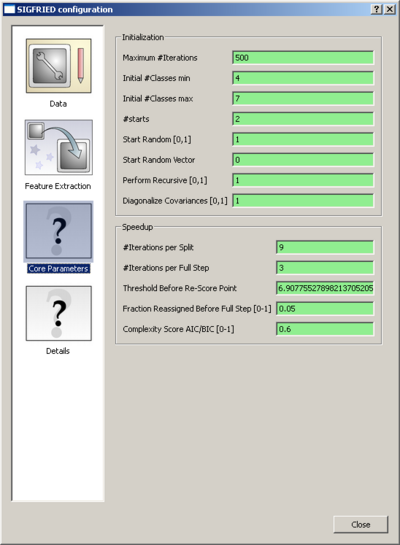Click the 'Maximum #Iterations' label
This screenshot has height=545, width=400.
point(160,58)
